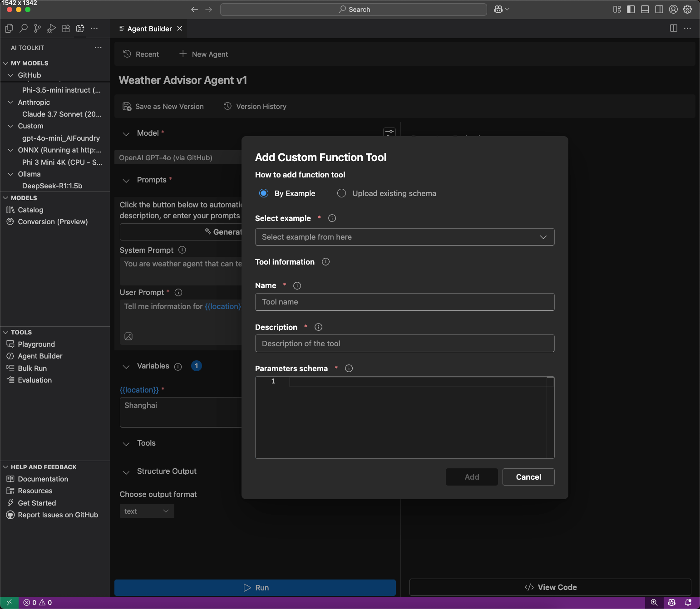Select the Source Control icon
700x609 pixels.
(37, 28)
